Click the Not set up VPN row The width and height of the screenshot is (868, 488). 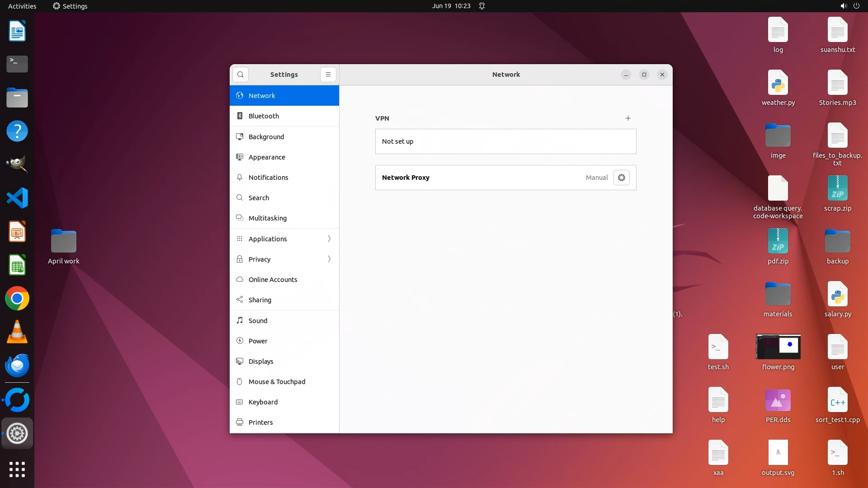tap(505, 141)
